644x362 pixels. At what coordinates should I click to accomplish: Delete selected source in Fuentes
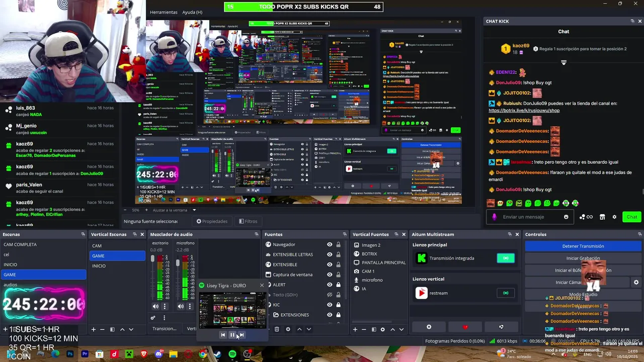277,329
